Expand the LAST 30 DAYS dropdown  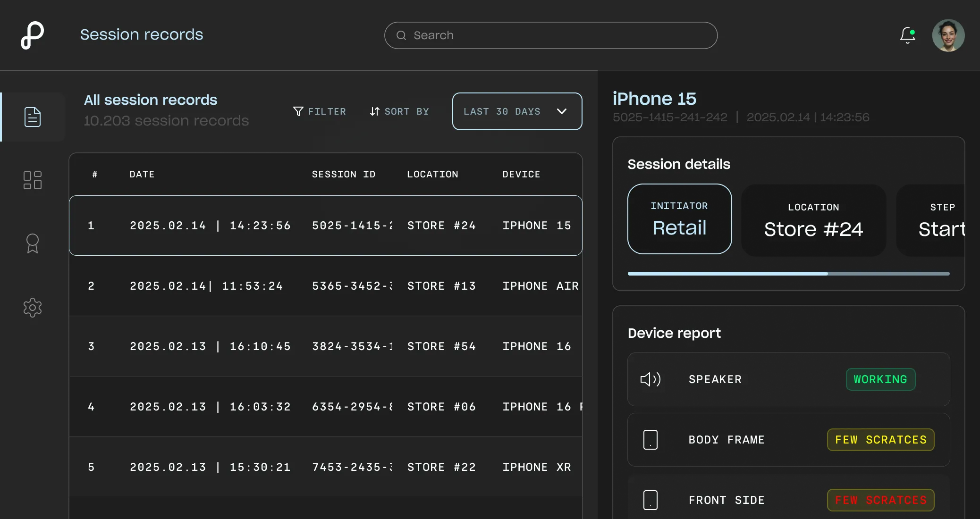(x=517, y=111)
